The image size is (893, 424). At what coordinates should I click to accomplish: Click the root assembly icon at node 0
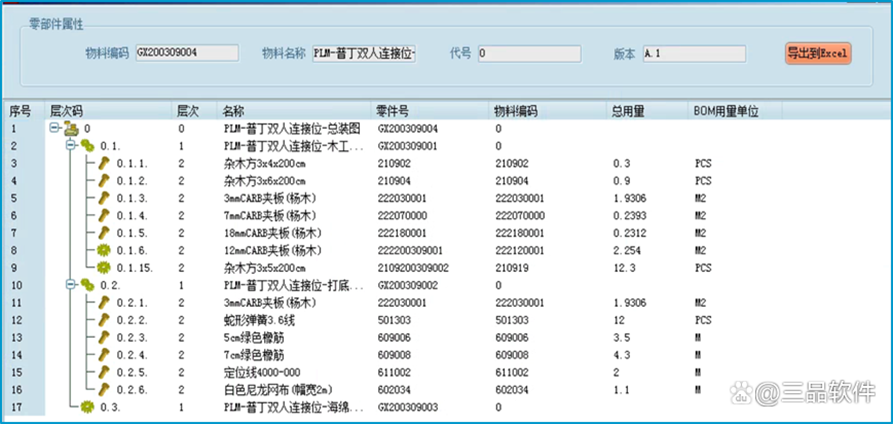click(71, 129)
